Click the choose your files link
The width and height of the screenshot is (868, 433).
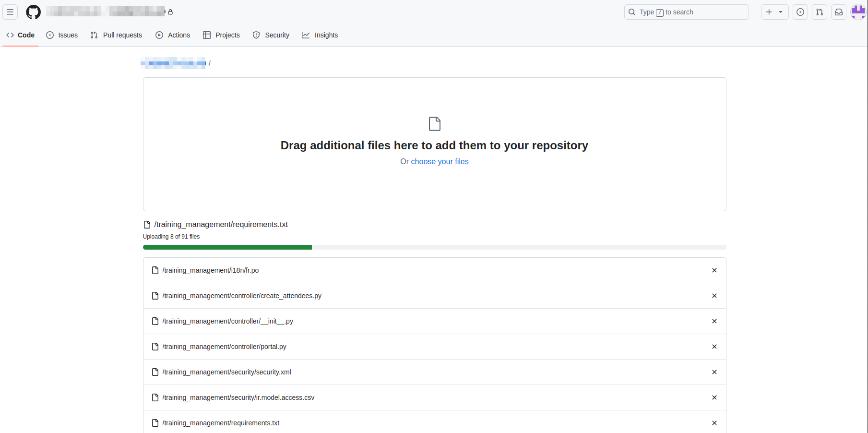[440, 162]
